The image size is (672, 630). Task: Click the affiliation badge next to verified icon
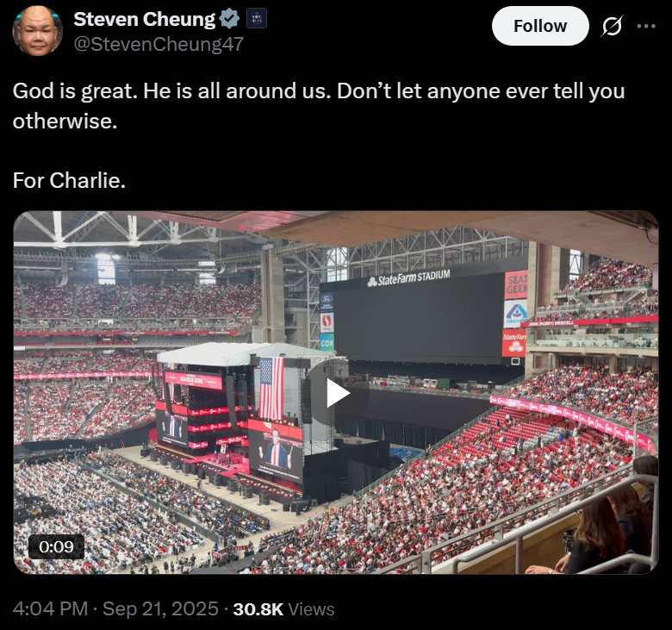[x=257, y=18]
